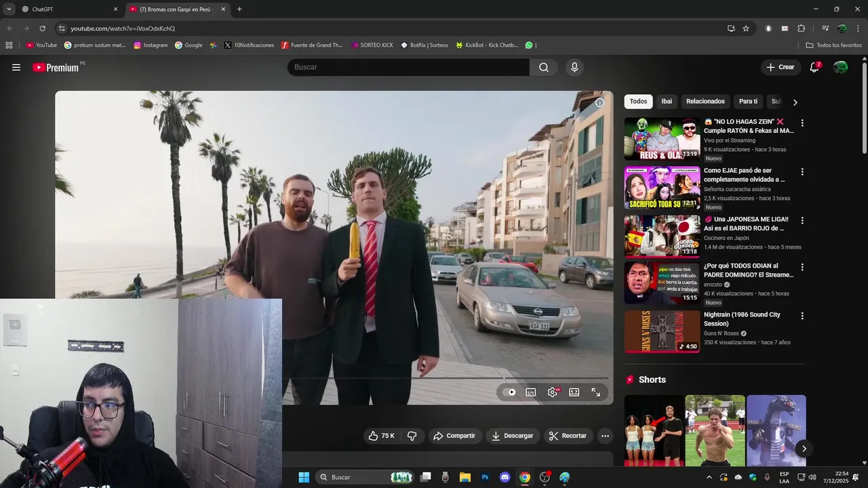868x488 pixels.
Task: Show video info card icon
Action: tap(599, 102)
